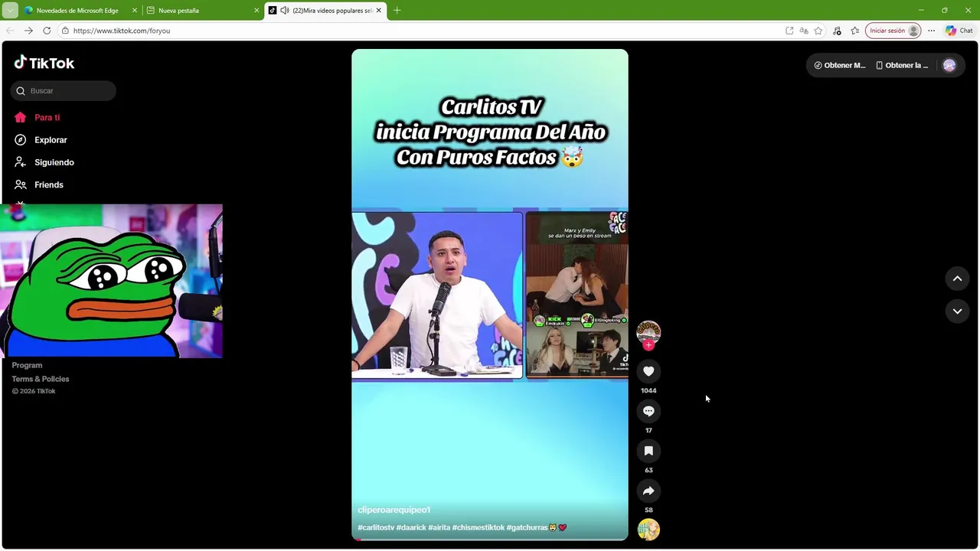The width and height of the screenshot is (980, 551).
Task: Click the Explorar compass icon
Action: point(21,140)
